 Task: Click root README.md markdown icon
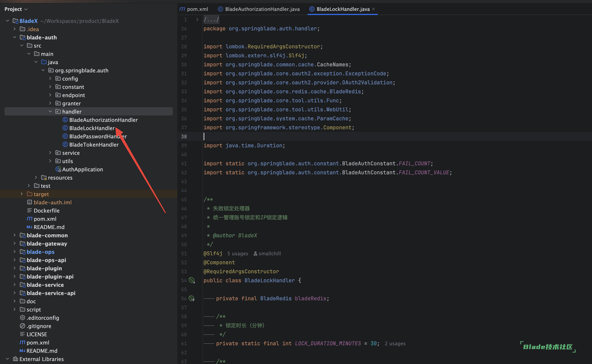(x=22, y=351)
